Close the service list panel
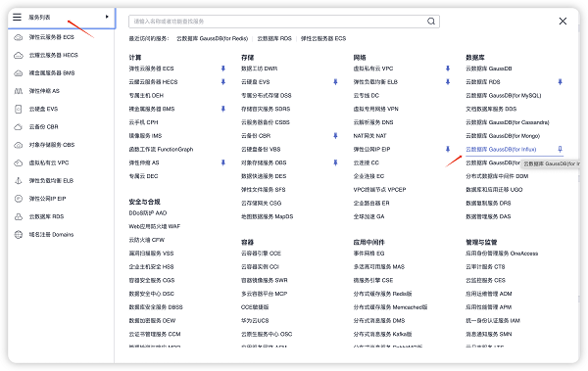The width and height of the screenshot is (588, 371). point(563,21)
